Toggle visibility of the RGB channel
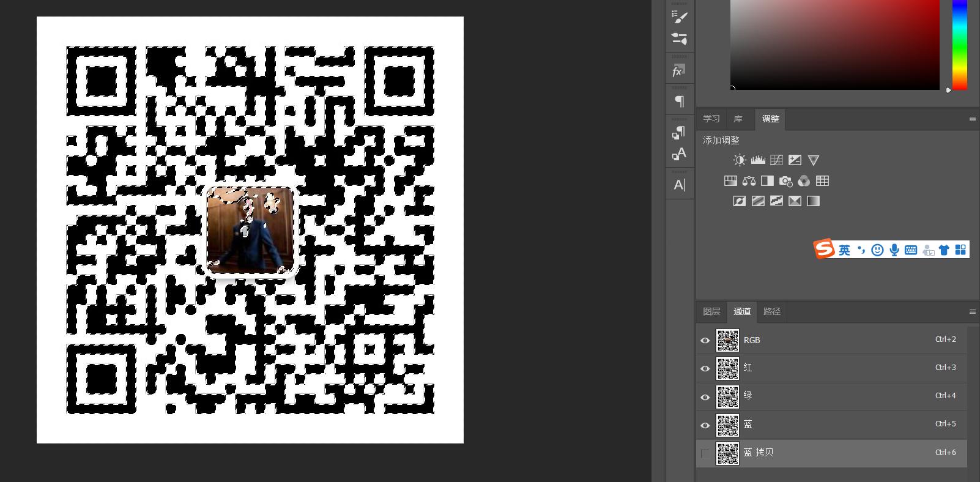This screenshot has width=980, height=482. click(705, 341)
